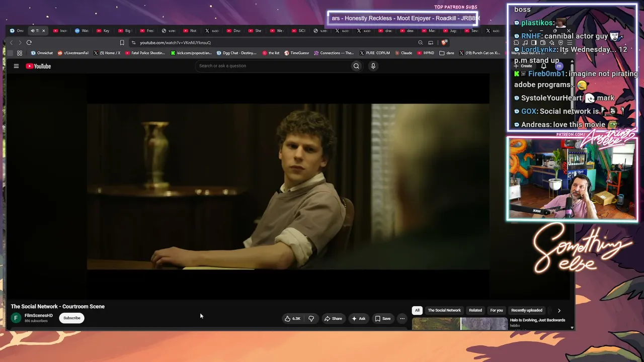Switch to the 'Fres' browser tab
Screen dimensions: 644x362
[x=147, y=31]
